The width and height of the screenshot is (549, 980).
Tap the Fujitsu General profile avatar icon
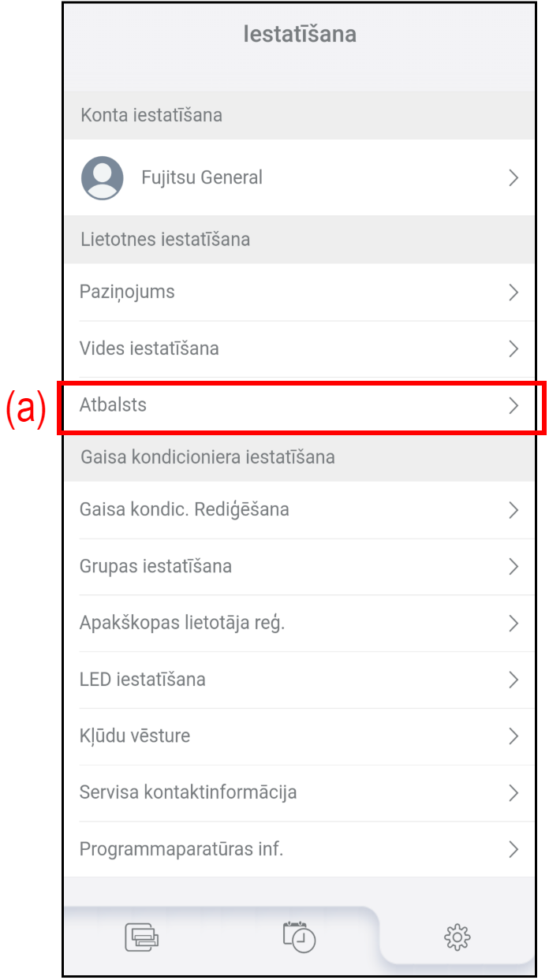[x=103, y=177]
